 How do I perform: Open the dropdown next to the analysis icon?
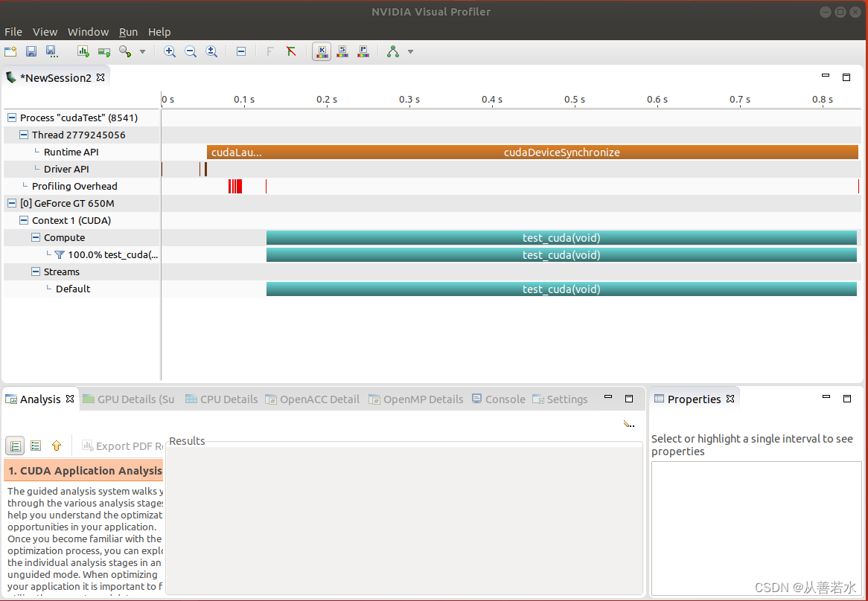pyautogui.click(x=409, y=51)
